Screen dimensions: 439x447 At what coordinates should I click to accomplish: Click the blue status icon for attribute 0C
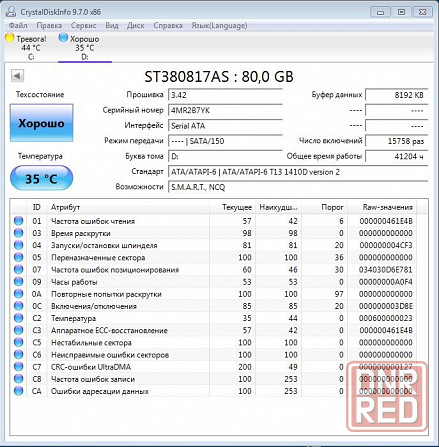coord(19,306)
